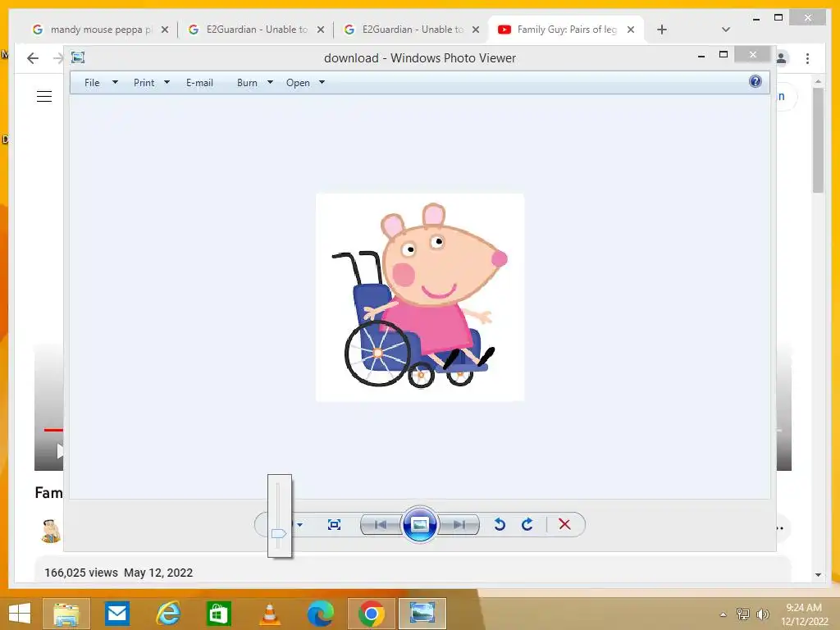Screen dimensions: 840x630
Task: Expand the Open dropdown arrow
Action: coord(322,83)
